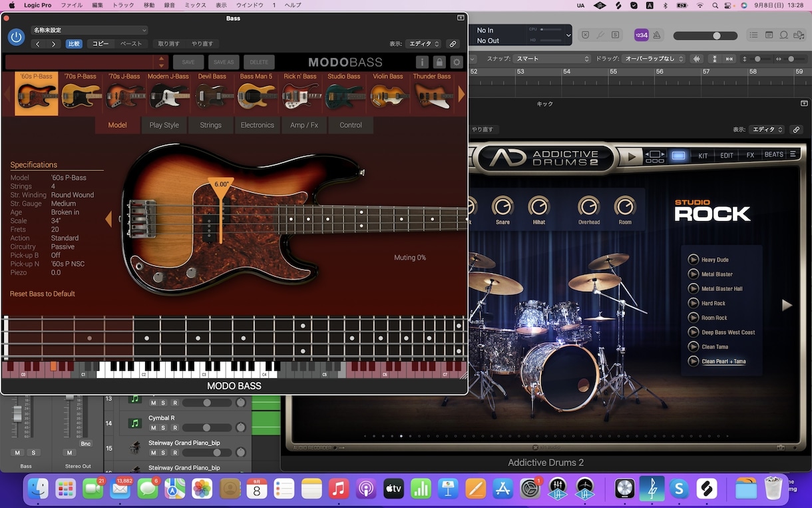Select the highlighted gallery view button
Image resolution: width=812 pixels, height=508 pixels.
pos(678,156)
